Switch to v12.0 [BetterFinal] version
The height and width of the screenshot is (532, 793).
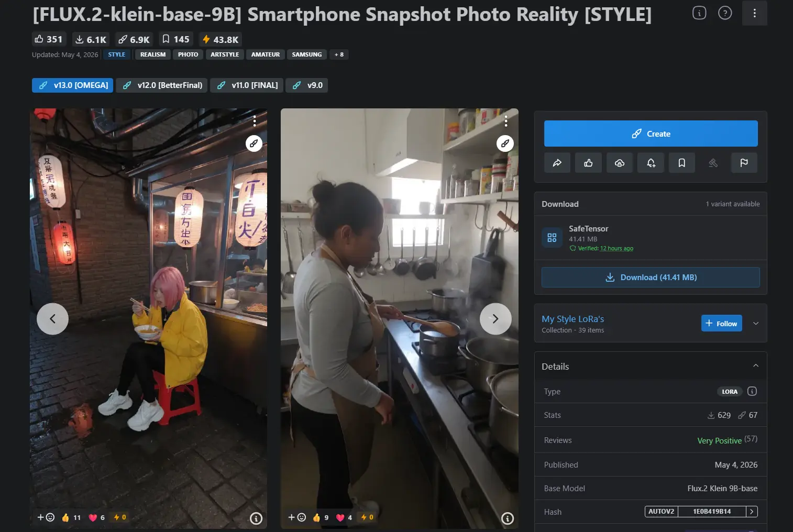click(x=162, y=85)
